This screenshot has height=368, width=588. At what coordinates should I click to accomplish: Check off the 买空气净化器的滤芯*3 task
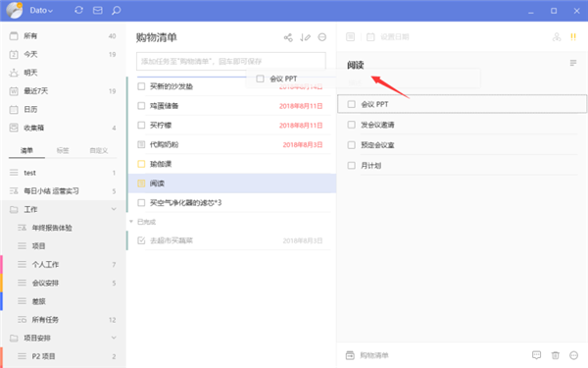coord(141,203)
